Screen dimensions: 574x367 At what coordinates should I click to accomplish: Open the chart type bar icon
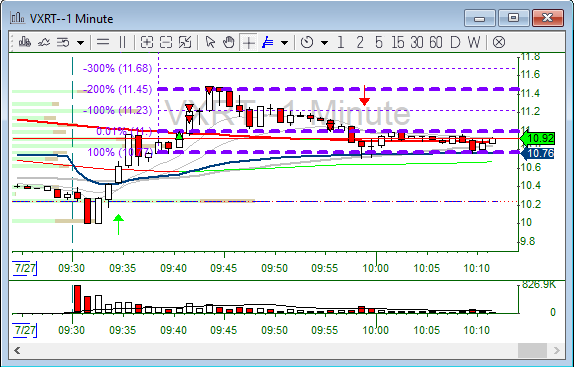click(25, 42)
